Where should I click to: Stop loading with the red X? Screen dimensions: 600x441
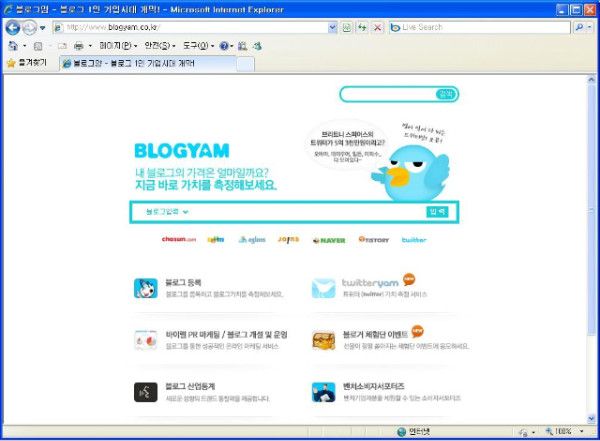click(x=377, y=27)
